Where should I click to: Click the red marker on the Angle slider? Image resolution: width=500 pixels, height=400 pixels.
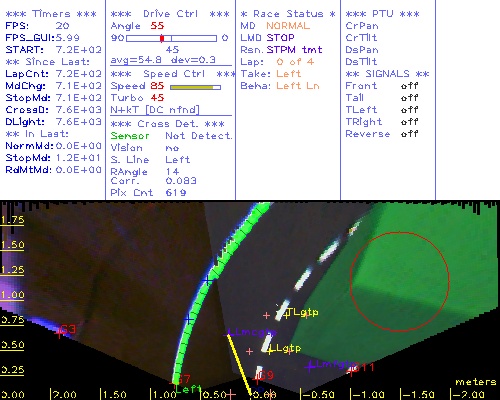click(x=162, y=38)
